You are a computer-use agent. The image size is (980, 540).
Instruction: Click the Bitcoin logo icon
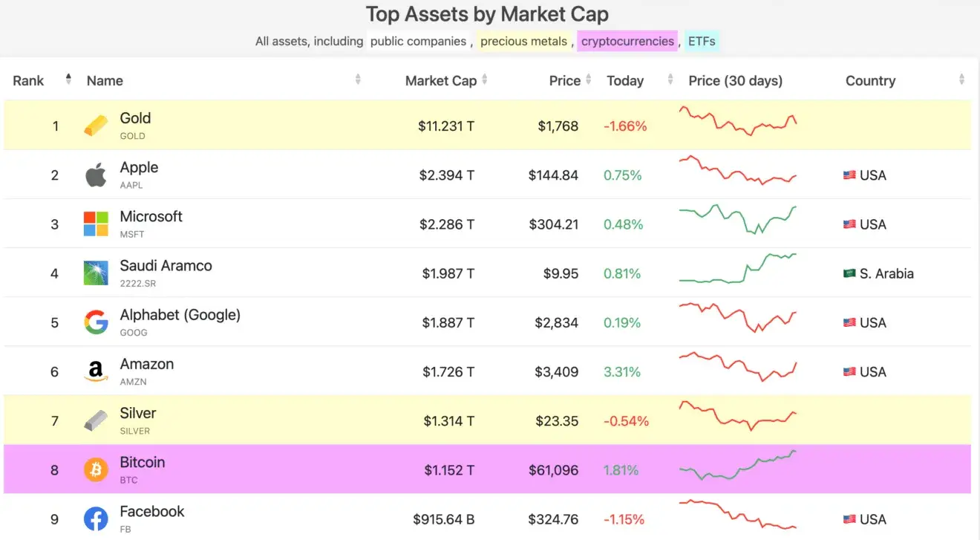point(96,469)
